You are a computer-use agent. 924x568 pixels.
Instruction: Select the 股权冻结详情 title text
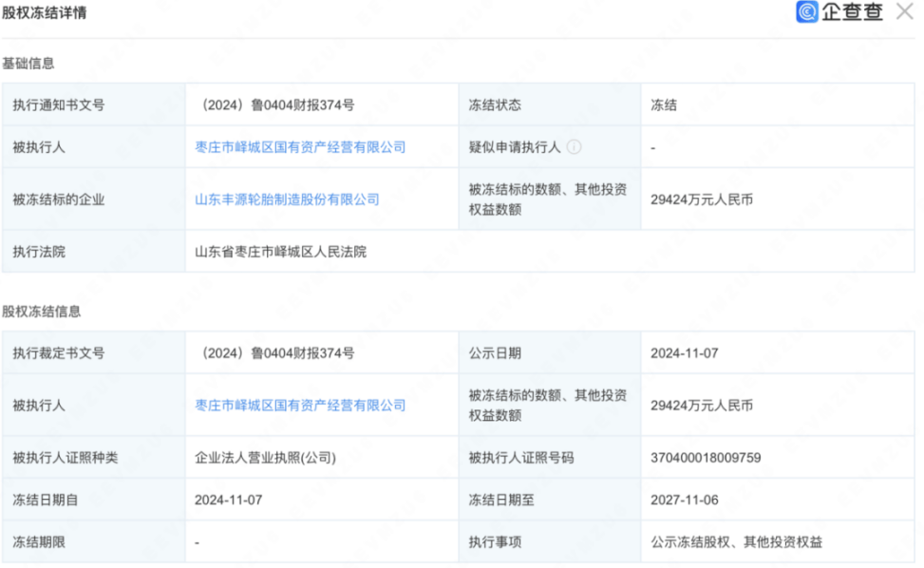pyautogui.click(x=45, y=12)
